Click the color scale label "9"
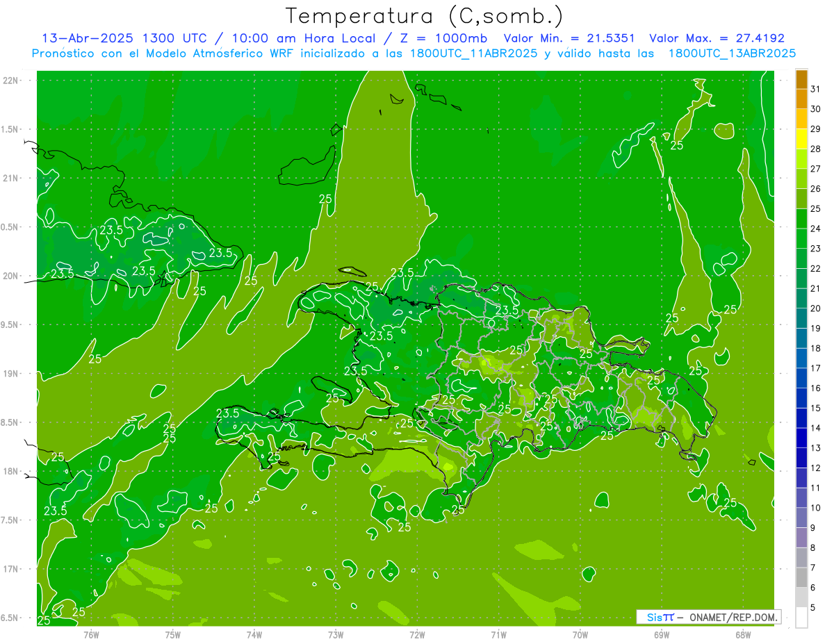The image size is (834, 644). (813, 528)
